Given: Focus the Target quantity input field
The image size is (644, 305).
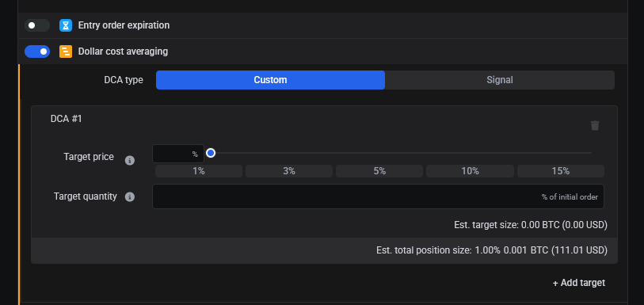Looking at the screenshot, I should (x=379, y=196).
